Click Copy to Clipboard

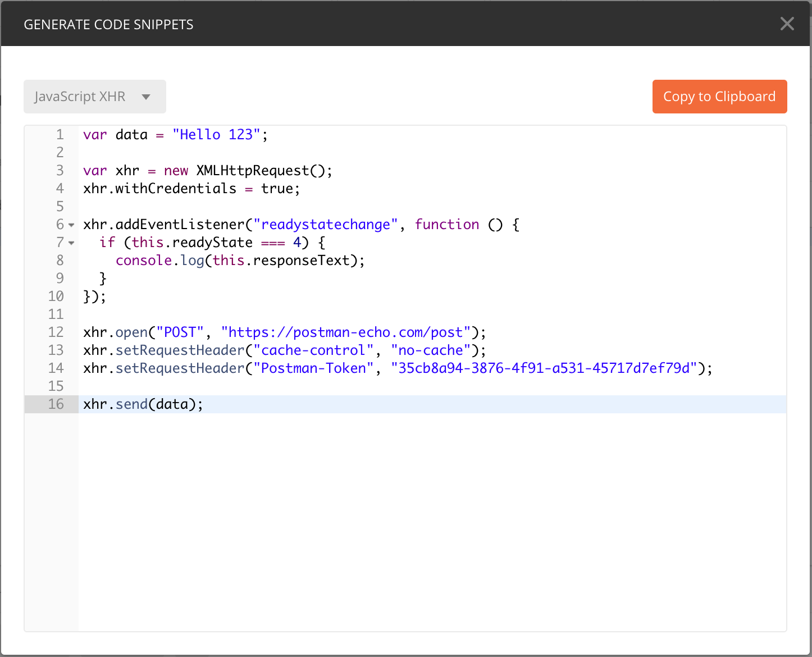(x=719, y=96)
